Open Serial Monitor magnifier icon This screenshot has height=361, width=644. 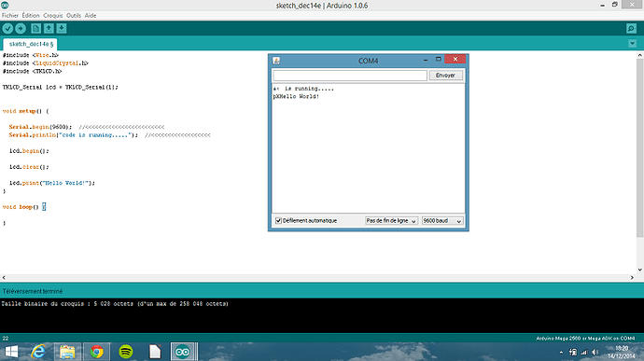pos(631,28)
